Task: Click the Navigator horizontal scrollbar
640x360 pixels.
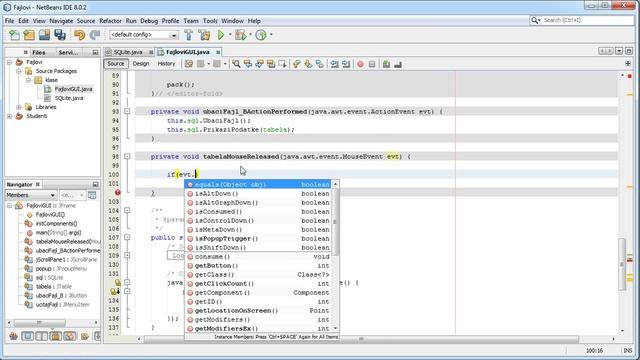Action: [52, 323]
